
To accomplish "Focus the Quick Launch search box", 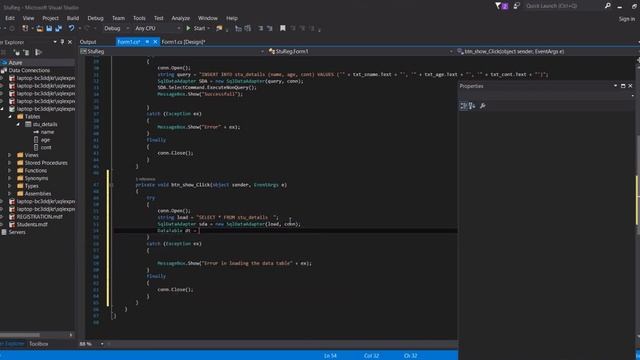I will click(563, 6).
